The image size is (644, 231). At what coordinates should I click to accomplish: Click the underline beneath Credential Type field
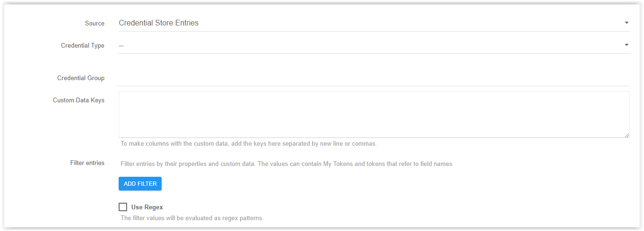pos(374,53)
